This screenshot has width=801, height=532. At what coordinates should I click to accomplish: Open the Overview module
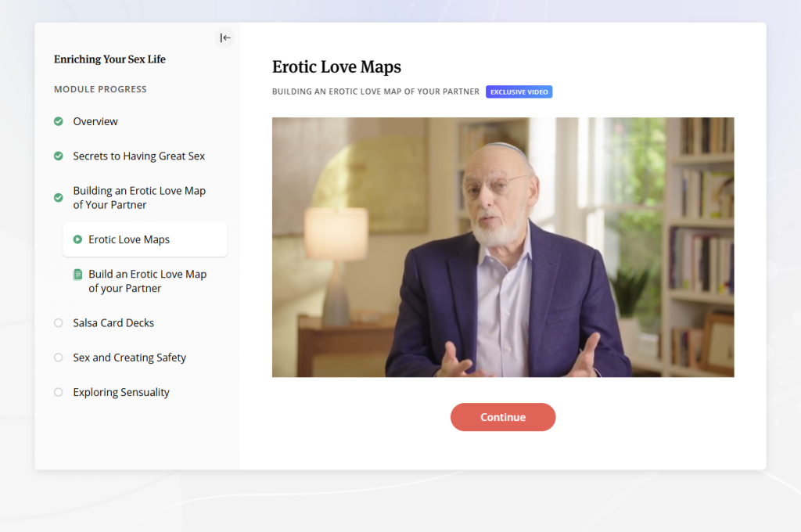pos(95,121)
